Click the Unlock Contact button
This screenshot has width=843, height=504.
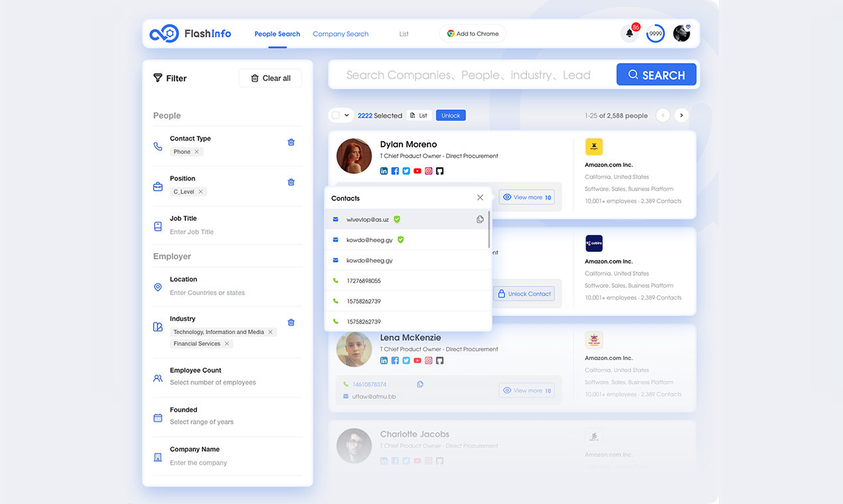coord(524,294)
